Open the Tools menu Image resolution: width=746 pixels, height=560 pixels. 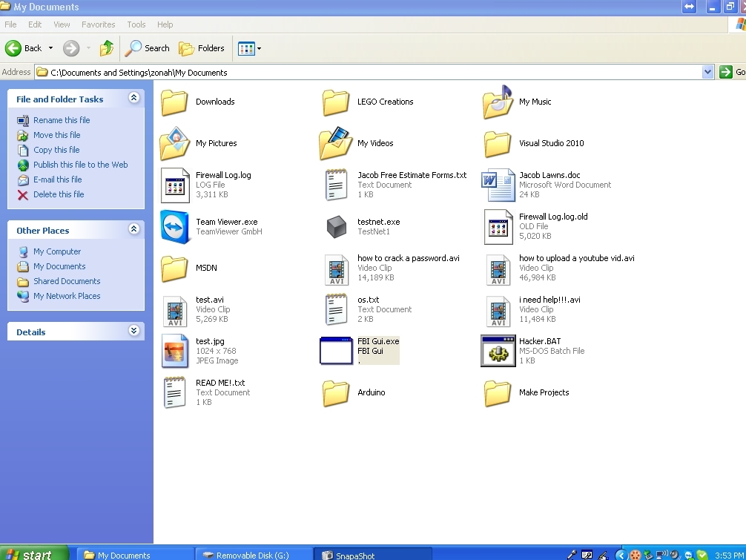click(136, 24)
